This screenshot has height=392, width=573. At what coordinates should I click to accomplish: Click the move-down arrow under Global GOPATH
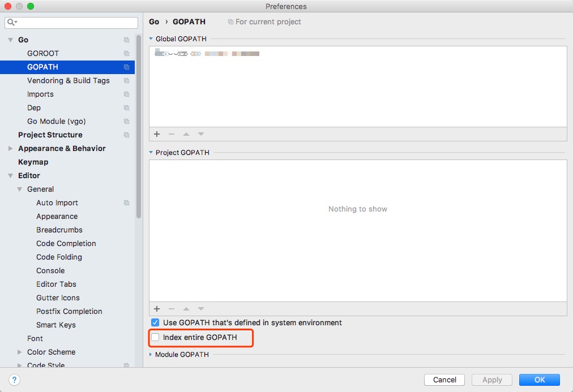click(200, 134)
